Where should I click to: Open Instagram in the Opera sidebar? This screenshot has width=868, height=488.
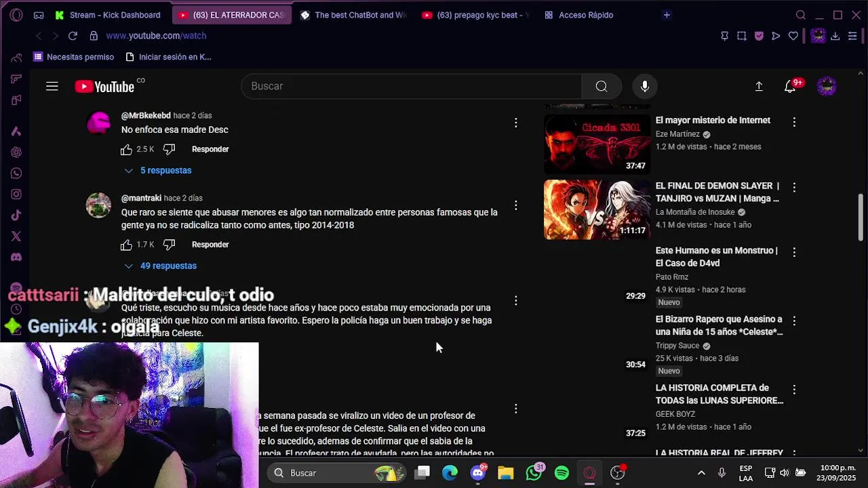(16, 195)
